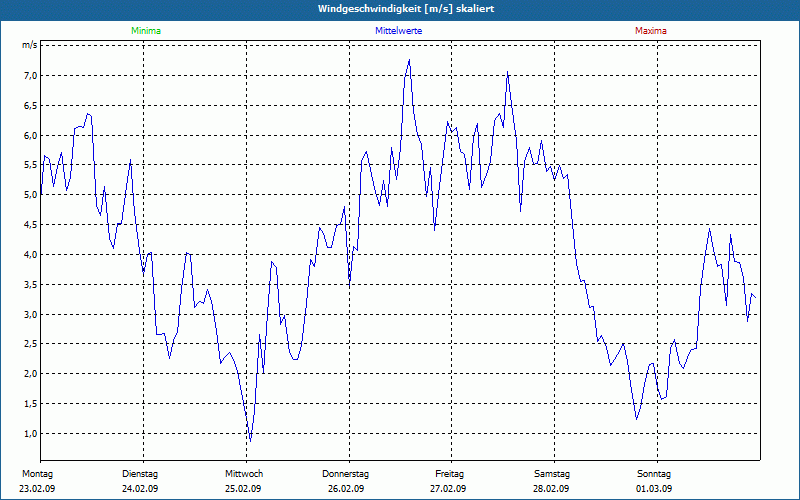Click the 2,5 y-axis value
The image size is (800, 500).
(31, 343)
